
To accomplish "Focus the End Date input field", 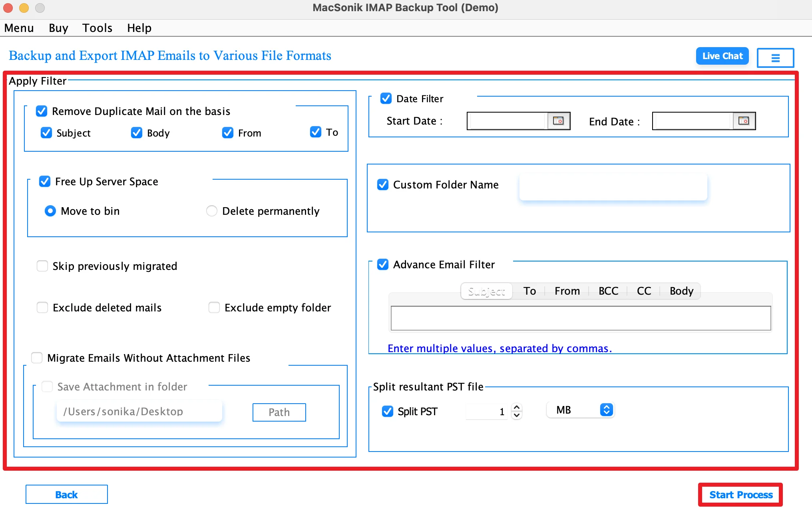I will [x=693, y=121].
